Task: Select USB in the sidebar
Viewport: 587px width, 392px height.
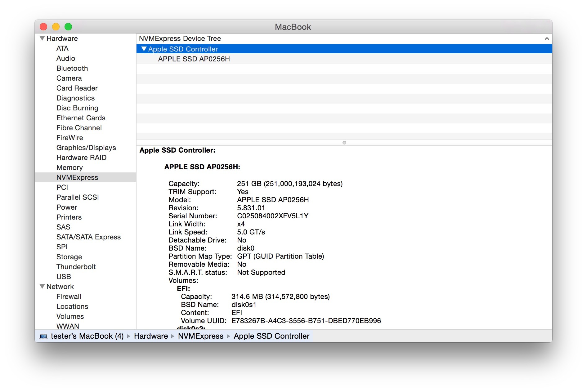Action: coord(64,277)
